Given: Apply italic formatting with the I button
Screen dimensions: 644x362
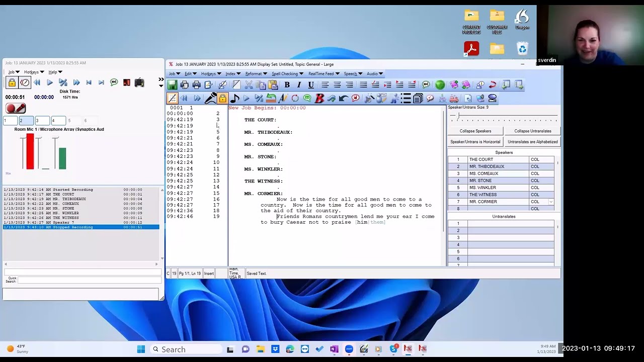Looking at the screenshot, I should pyautogui.click(x=299, y=85).
